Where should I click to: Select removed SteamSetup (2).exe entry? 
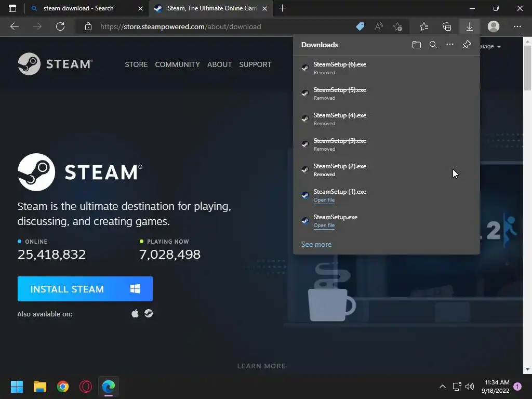(x=386, y=170)
